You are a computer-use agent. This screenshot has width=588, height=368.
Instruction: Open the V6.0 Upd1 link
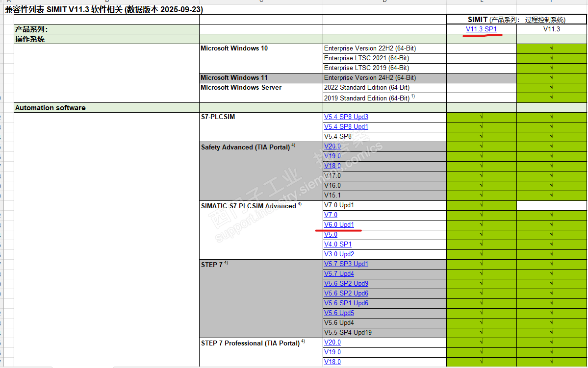pos(339,224)
